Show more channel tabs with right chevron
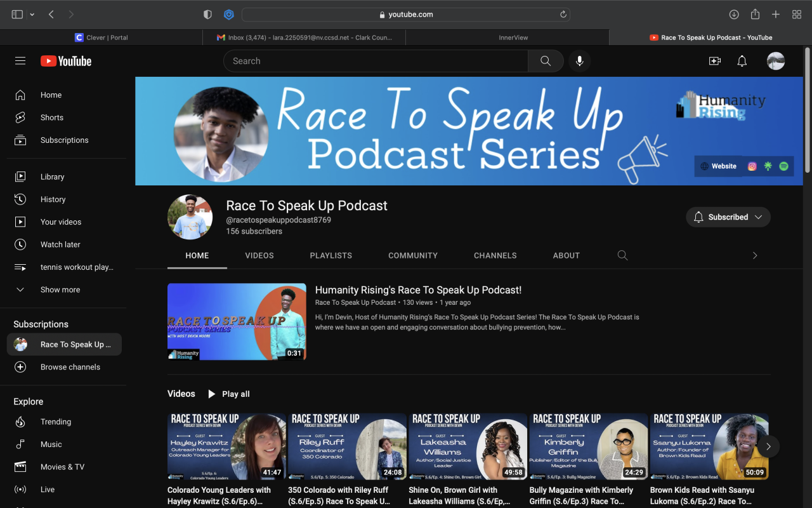Viewport: 812px width, 508px height. coord(755,255)
